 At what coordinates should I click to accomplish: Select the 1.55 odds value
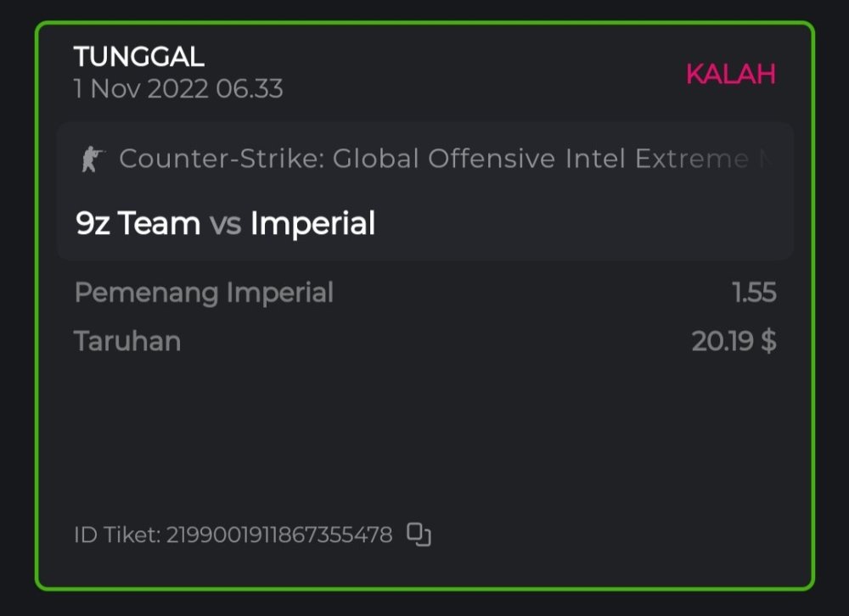(754, 293)
